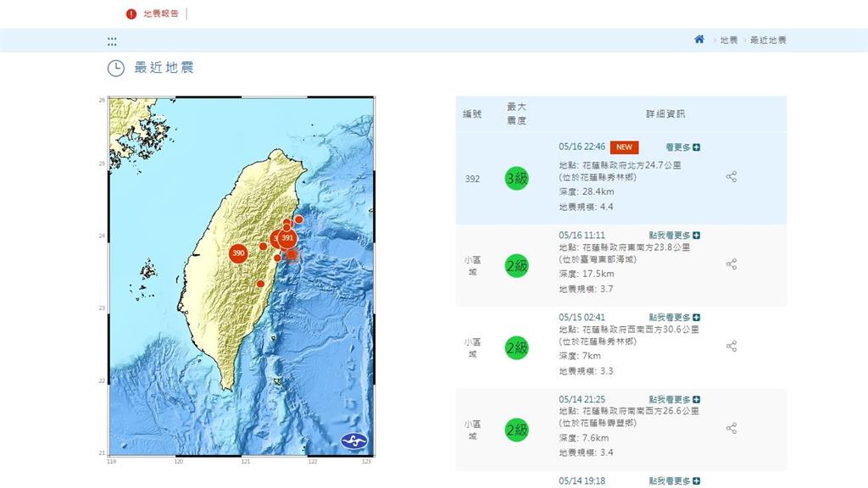Click the Taiwan earthquake map image
The height and width of the screenshot is (488, 868).
click(x=242, y=276)
